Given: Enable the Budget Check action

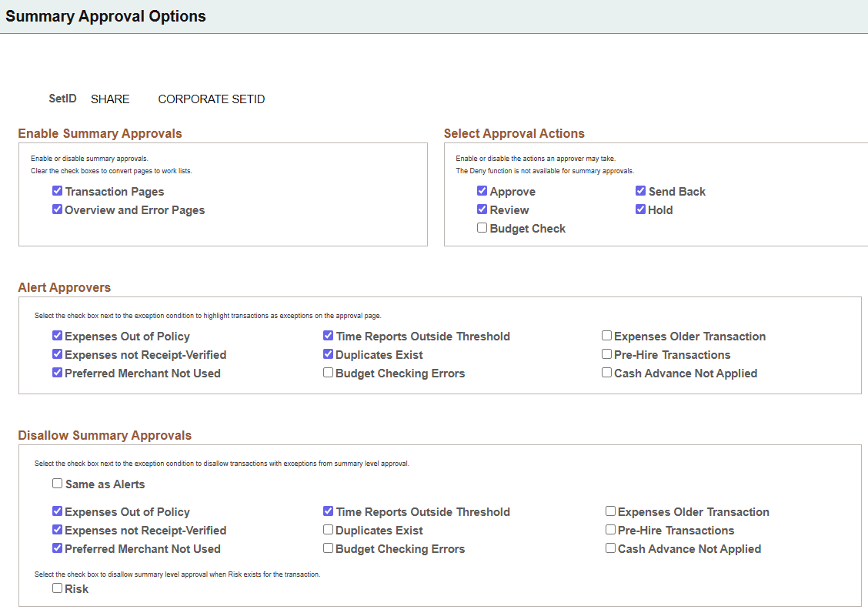Looking at the screenshot, I should point(482,227).
